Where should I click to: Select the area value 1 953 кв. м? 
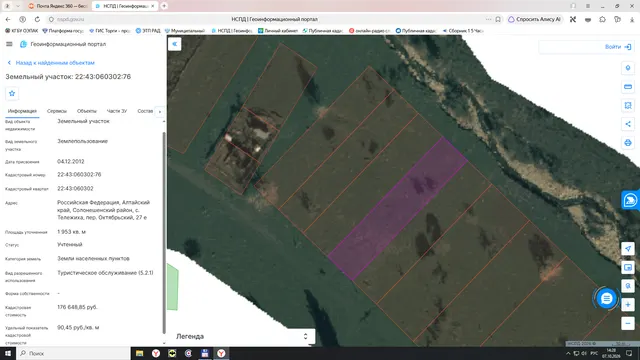(71, 232)
